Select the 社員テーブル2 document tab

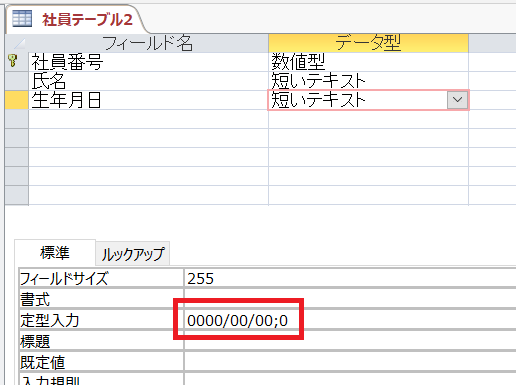point(75,19)
